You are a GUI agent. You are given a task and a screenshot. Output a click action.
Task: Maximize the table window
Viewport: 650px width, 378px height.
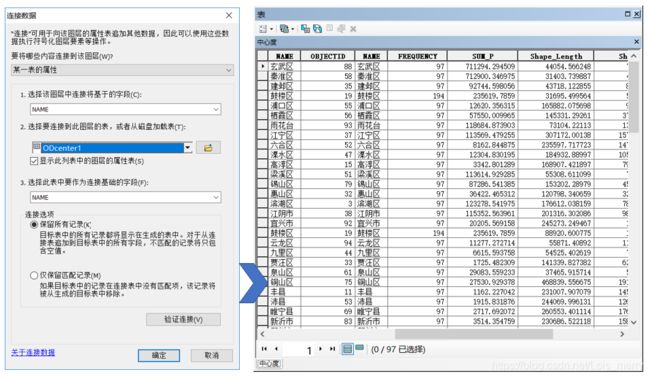tap(628, 14)
